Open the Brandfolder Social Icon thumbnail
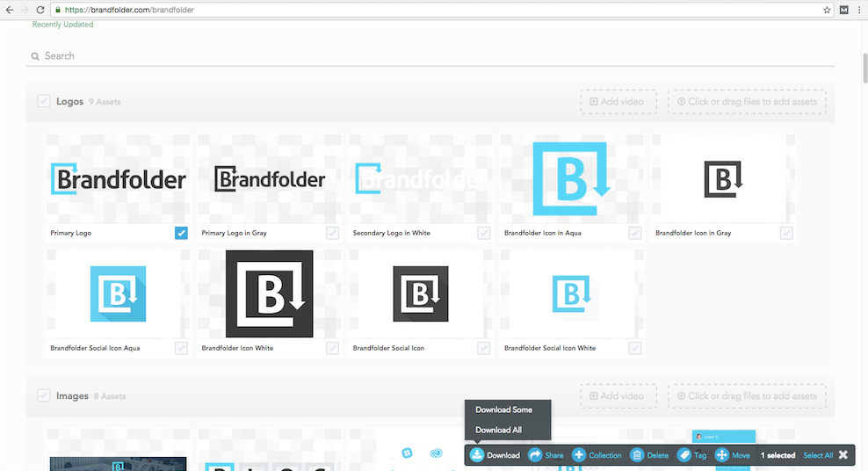The width and height of the screenshot is (868, 471). (421, 293)
